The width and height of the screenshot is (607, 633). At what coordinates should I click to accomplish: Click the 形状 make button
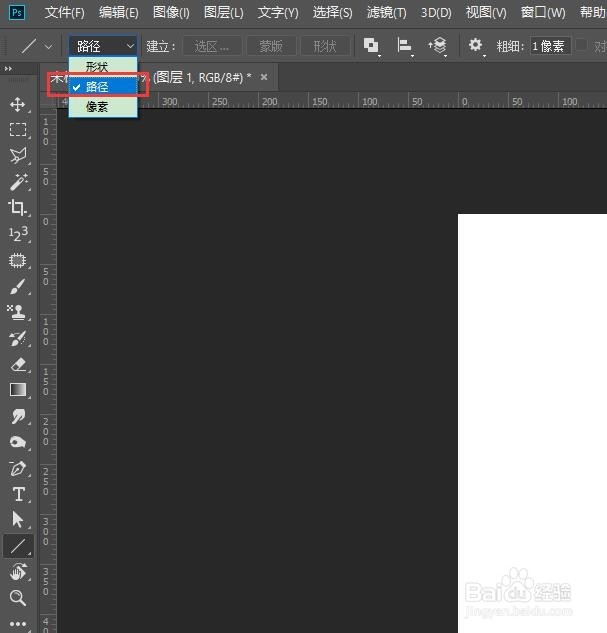click(x=325, y=46)
